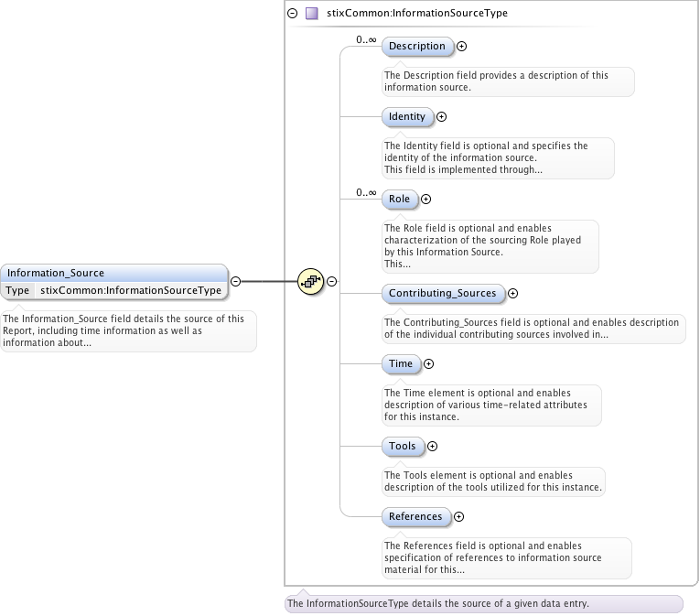700x616 pixels.
Task: Expand the Contributing_Sources element
Action: coord(512,293)
